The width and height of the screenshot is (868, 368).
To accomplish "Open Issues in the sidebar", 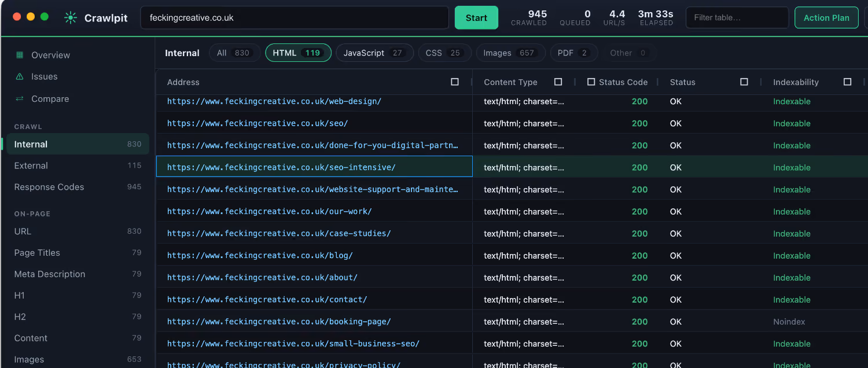I will [78, 76].
